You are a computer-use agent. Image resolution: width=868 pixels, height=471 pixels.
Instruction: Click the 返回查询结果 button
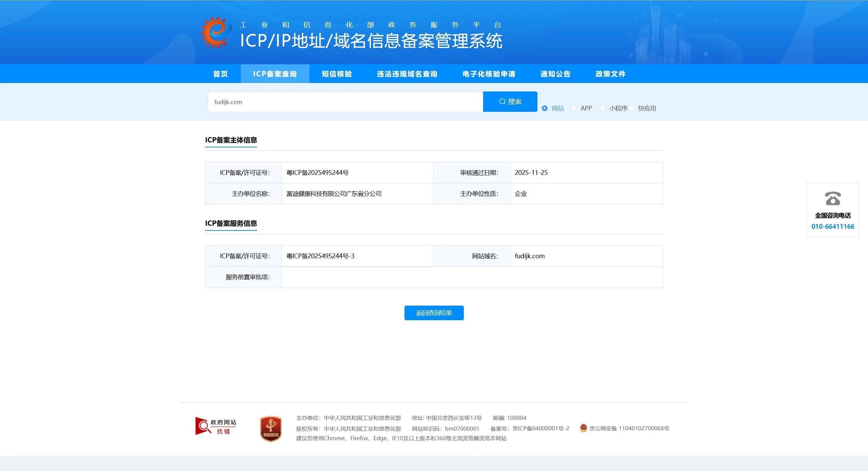[434, 313]
